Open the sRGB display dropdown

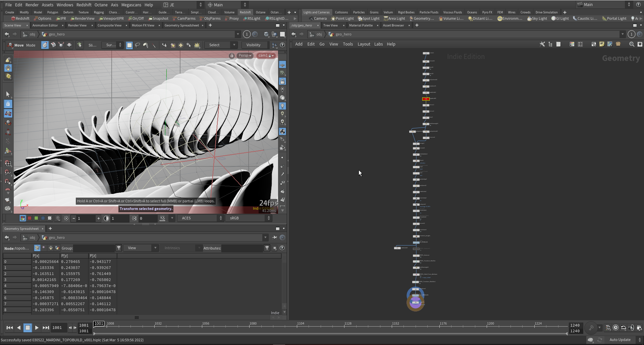[248, 218]
